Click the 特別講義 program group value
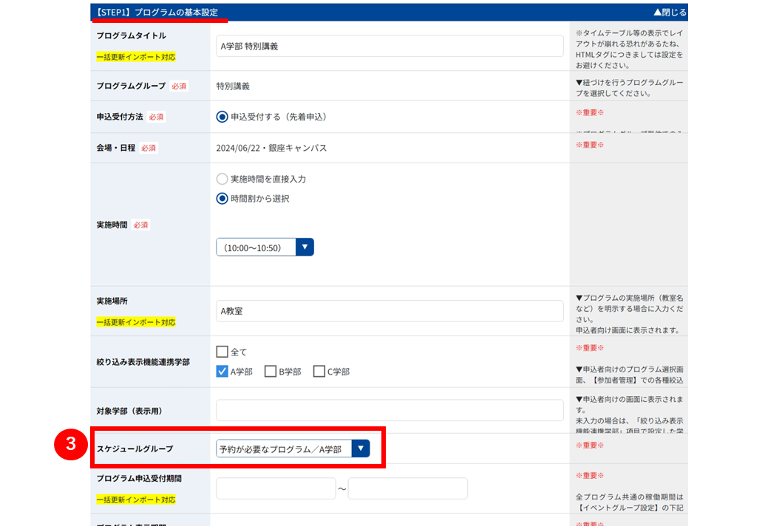 (233, 86)
